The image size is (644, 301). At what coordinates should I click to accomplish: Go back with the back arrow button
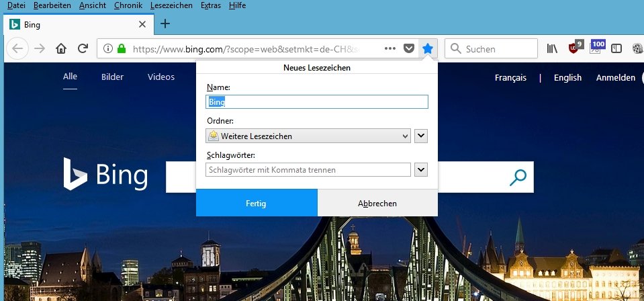tap(17, 48)
